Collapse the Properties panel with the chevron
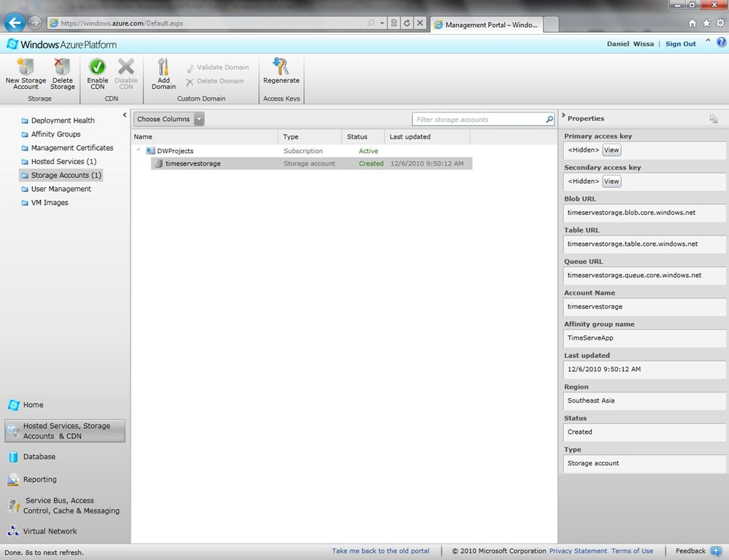Image resolution: width=729 pixels, height=560 pixels. [563, 117]
